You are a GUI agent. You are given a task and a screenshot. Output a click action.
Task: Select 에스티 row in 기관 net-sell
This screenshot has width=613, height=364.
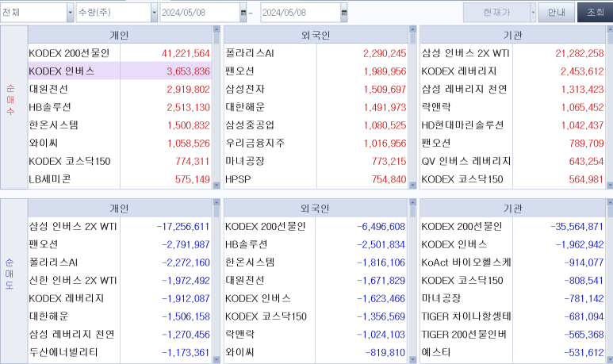point(513,352)
